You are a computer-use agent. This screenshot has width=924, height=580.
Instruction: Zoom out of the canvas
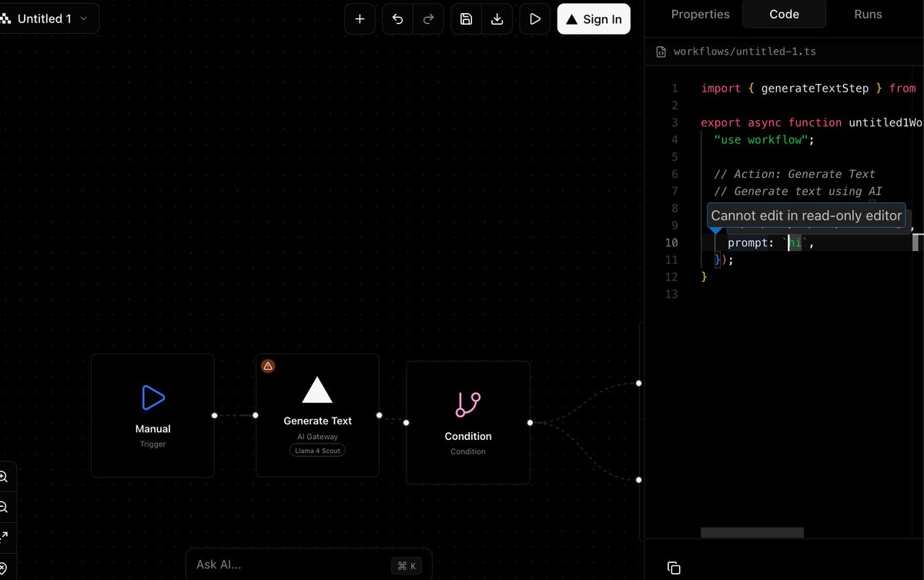[x=3, y=507]
